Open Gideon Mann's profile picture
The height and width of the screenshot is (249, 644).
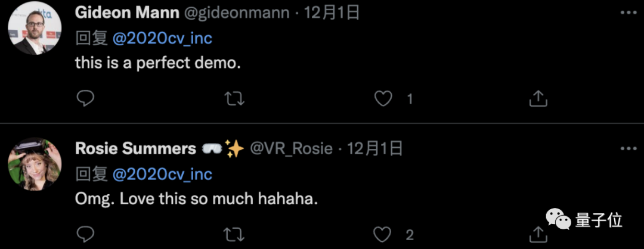35,28
